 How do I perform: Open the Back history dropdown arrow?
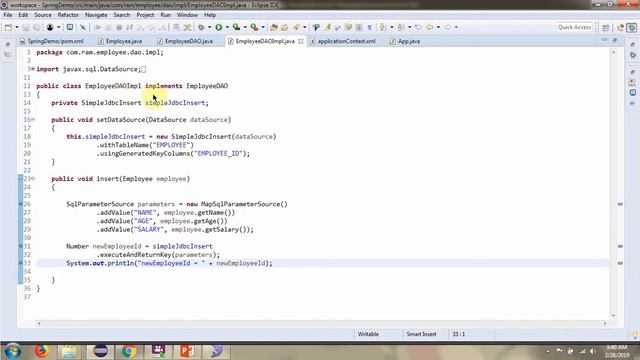click(x=438, y=27)
